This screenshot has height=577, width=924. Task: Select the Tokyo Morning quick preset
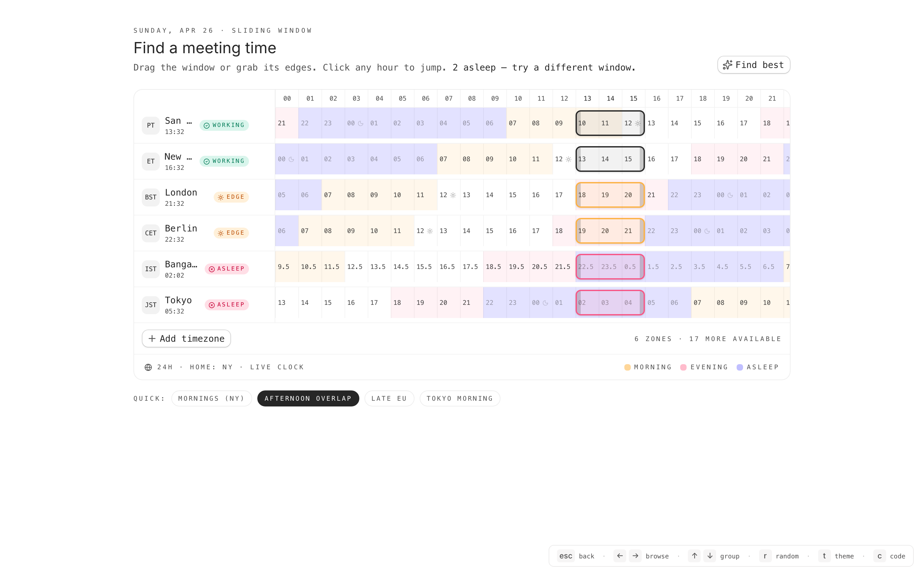[x=459, y=398]
